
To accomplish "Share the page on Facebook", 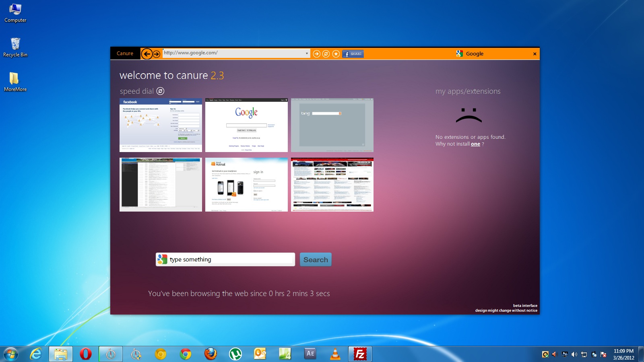I will [x=353, y=53].
